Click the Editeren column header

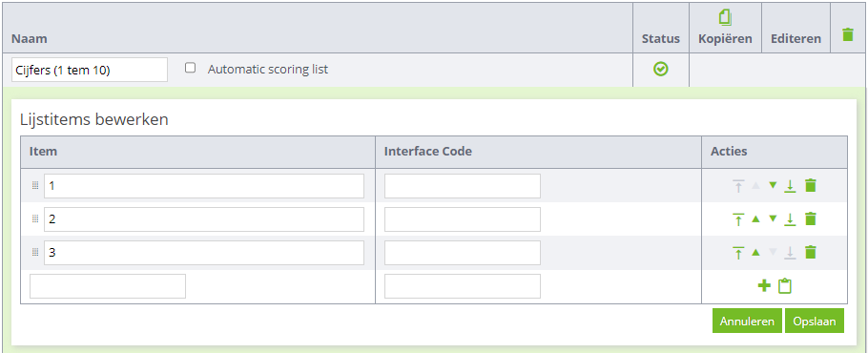tap(796, 39)
